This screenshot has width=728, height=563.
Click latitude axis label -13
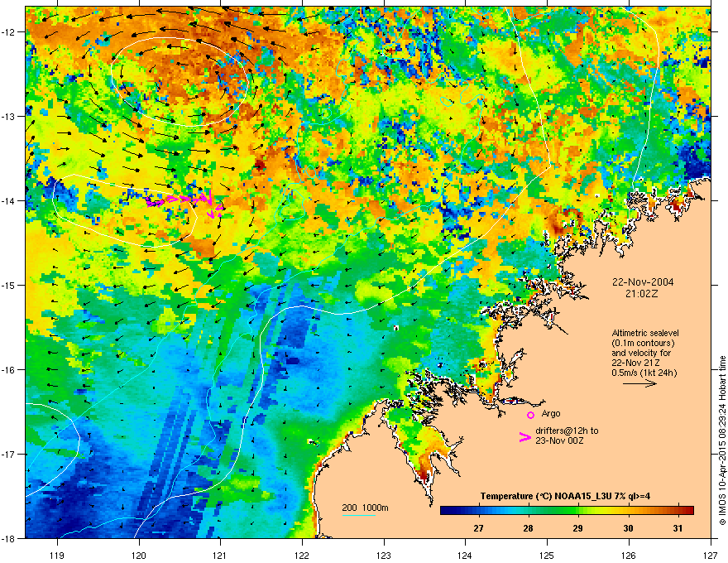[x=8, y=116]
